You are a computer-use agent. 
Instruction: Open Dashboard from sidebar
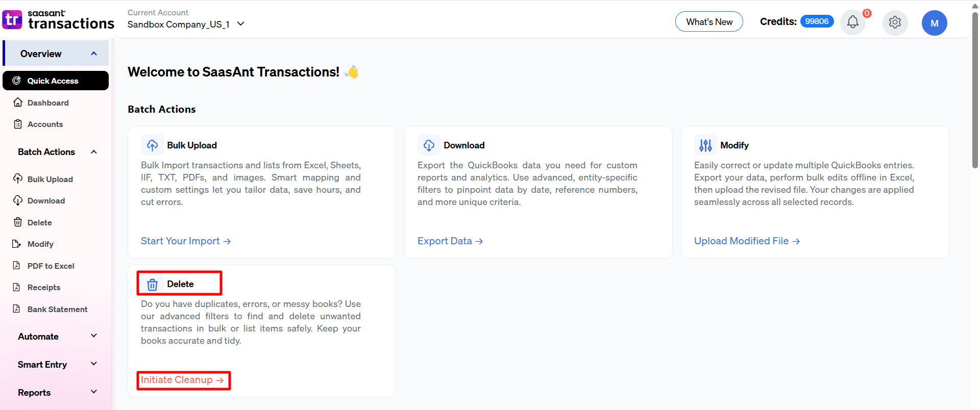click(x=48, y=102)
